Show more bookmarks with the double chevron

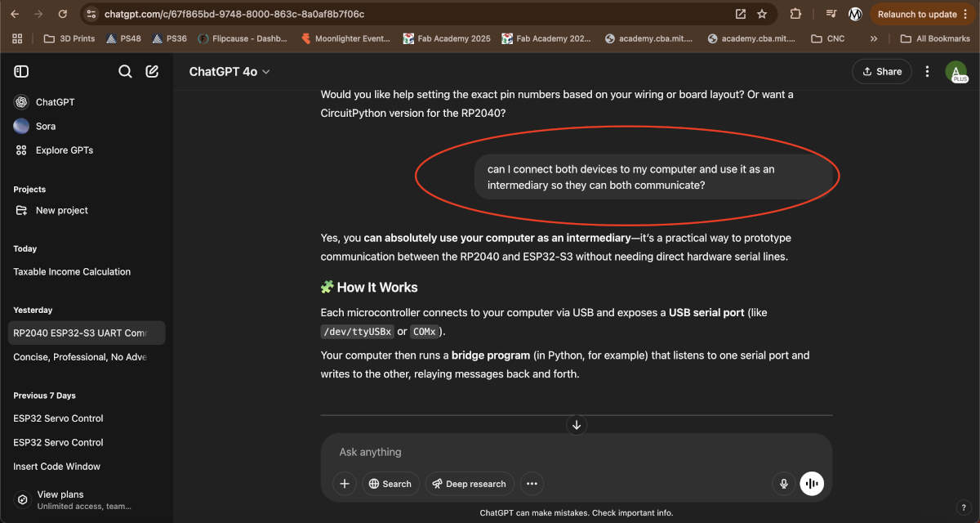(874, 38)
